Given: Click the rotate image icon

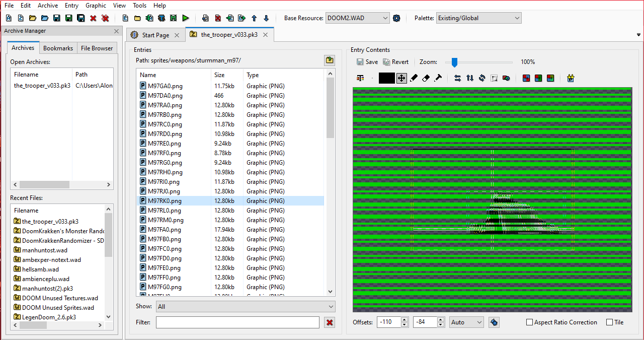Looking at the screenshot, I should pos(482,78).
